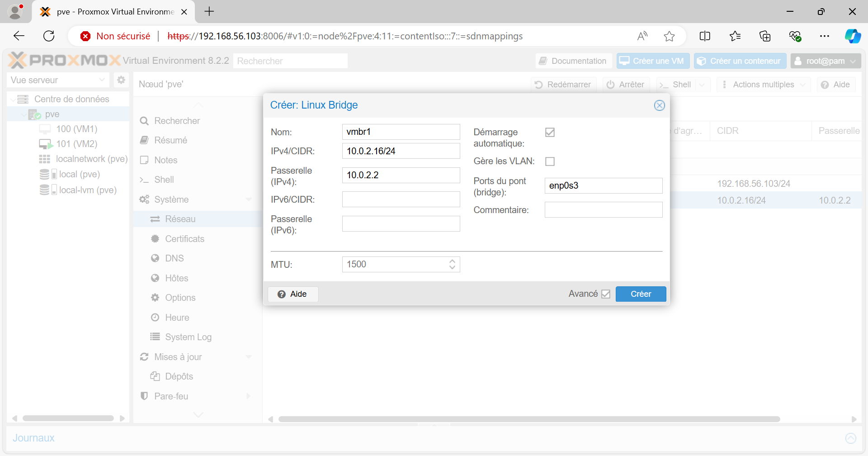The image size is (868, 456).
Task: Click Créer un conteneur button
Action: pos(740,61)
